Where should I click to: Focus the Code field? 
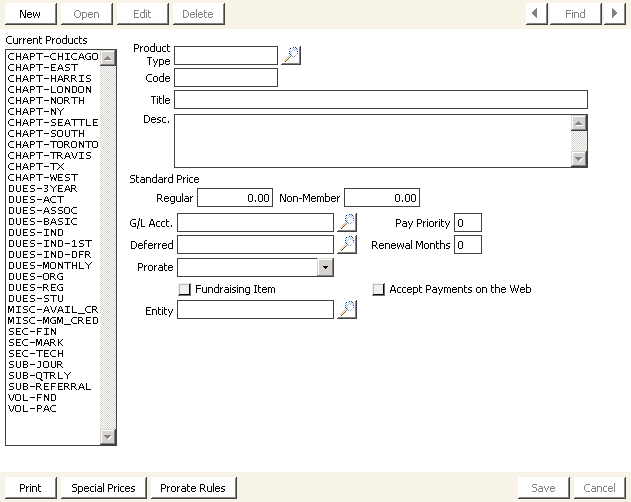(x=226, y=77)
